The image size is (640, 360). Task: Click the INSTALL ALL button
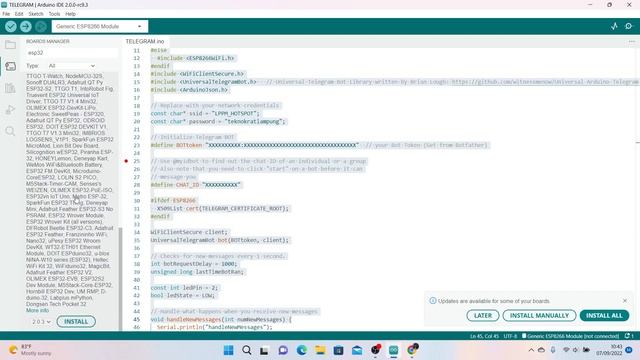tap(604, 316)
